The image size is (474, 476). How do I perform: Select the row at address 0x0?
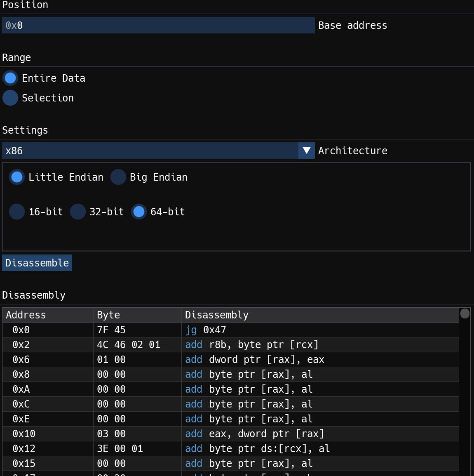pyautogui.click(x=230, y=330)
